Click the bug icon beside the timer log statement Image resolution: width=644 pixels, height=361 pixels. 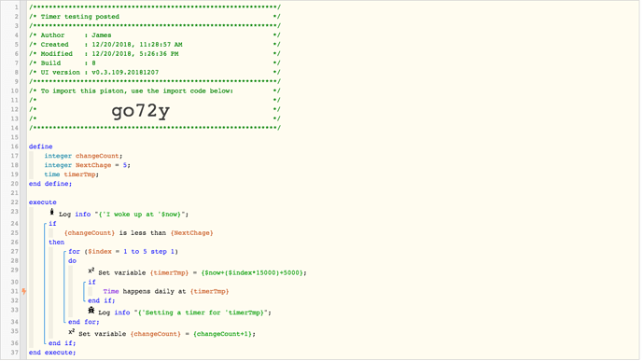[91, 311]
